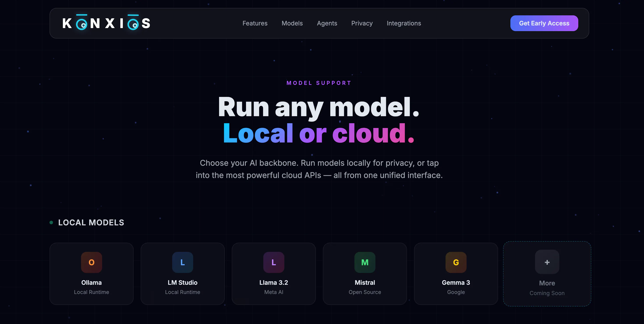Click the Coming Soon label

[547, 293]
